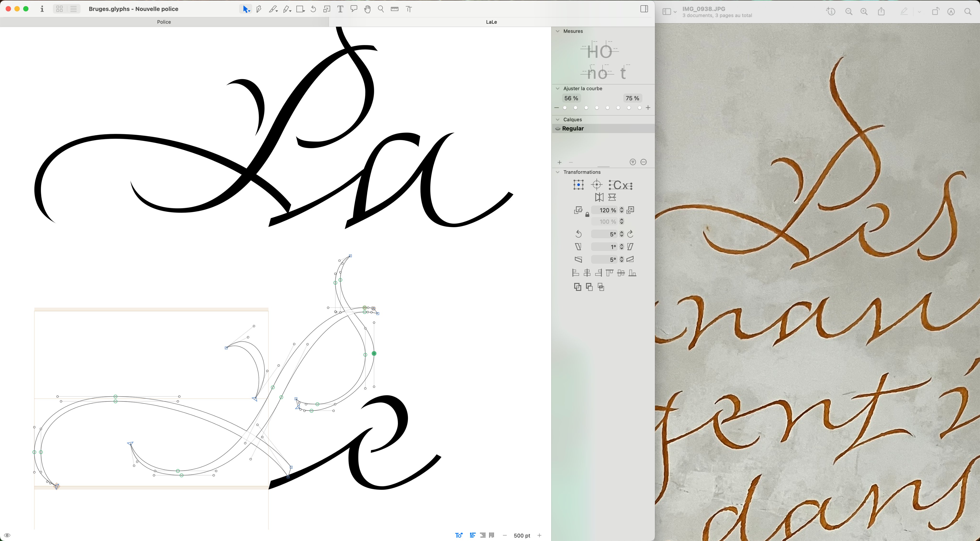Increment the 120 % scale stepper
This screenshot has width=980, height=541.
coord(622,208)
